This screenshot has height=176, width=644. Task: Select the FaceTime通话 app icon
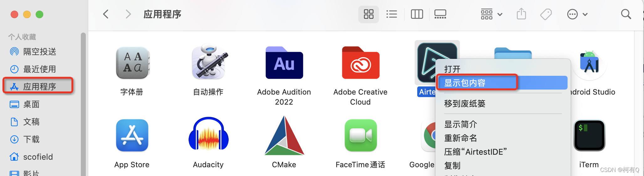coord(361,135)
